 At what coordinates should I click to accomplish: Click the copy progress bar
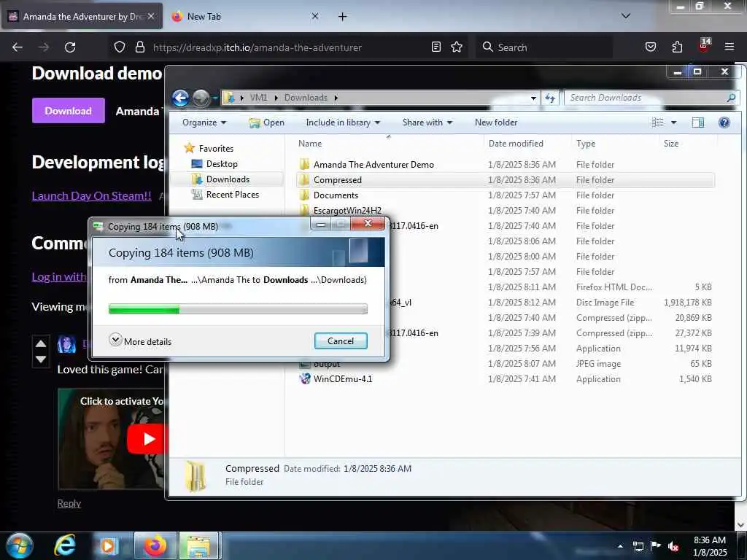point(238,309)
